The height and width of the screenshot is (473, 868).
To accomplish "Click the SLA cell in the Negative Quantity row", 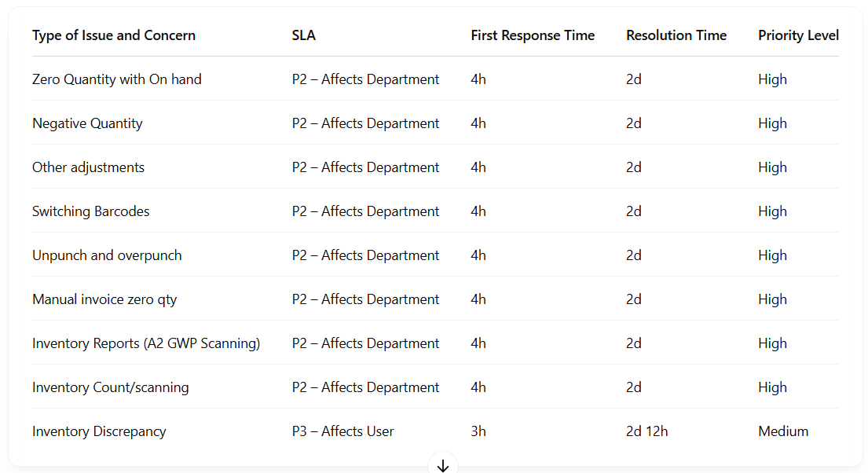I will [x=365, y=123].
